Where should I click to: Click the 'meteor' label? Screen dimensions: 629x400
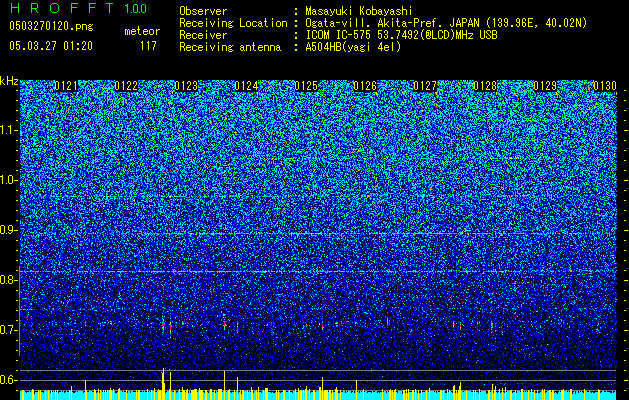pos(142,31)
